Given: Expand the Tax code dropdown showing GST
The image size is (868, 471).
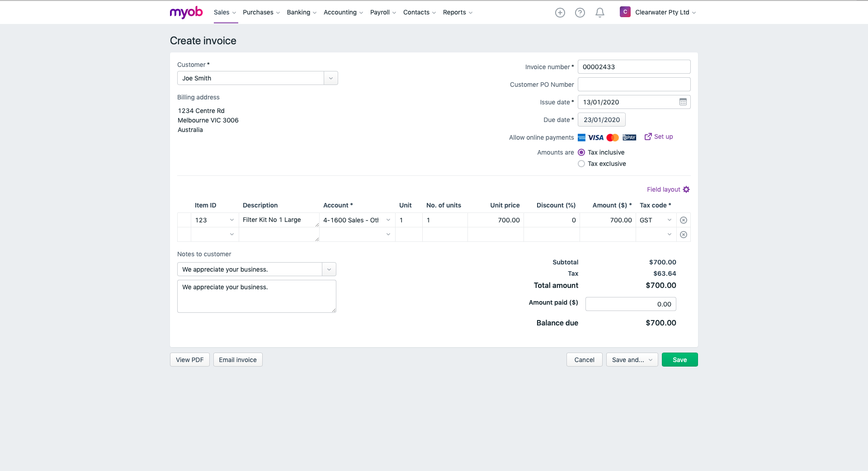Looking at the screenshot, I should [x=669, y=220].
